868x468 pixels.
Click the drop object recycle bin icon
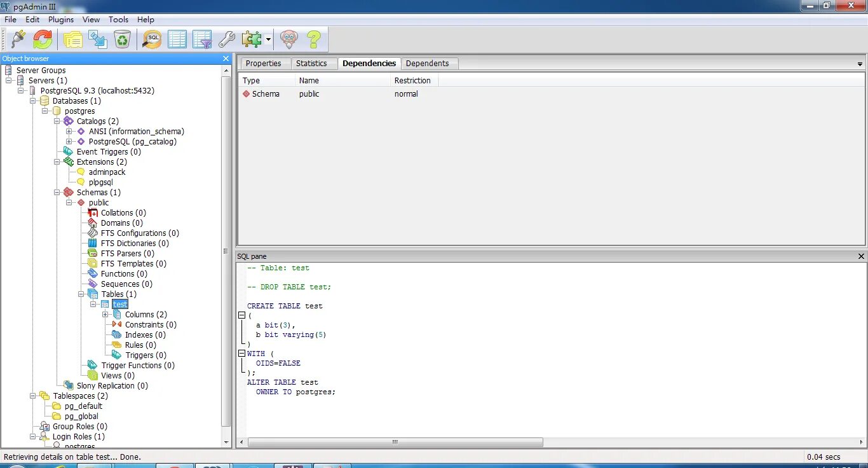coord(122,39)
